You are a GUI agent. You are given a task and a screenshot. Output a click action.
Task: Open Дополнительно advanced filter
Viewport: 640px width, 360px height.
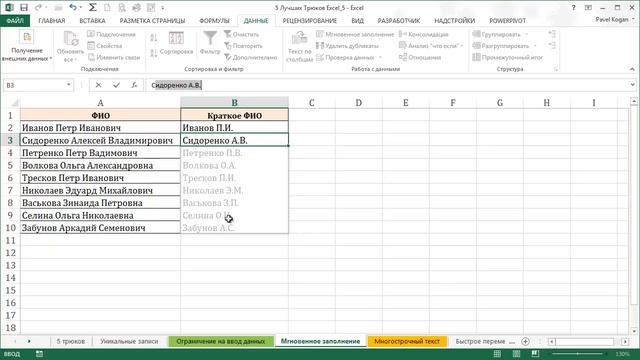[x=251, y=57]
